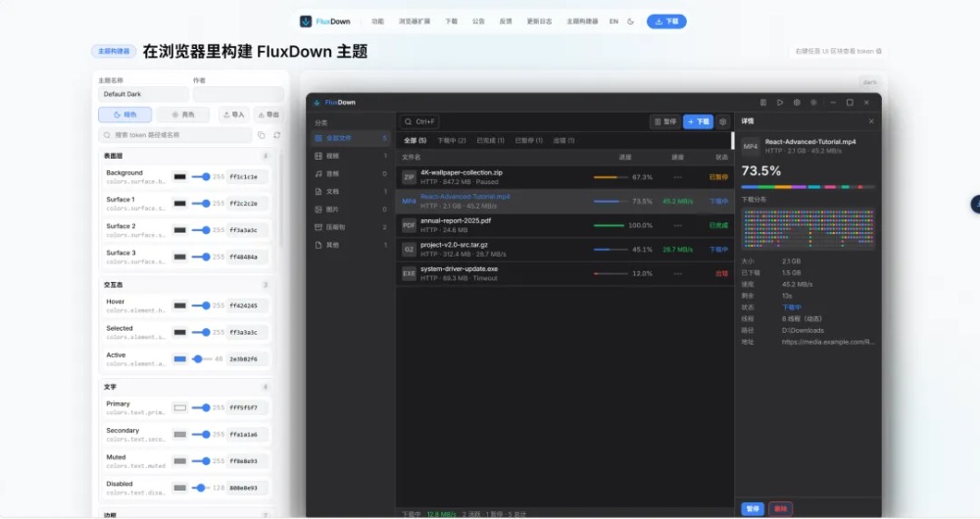Click the 导出 export button

[268, 115]
